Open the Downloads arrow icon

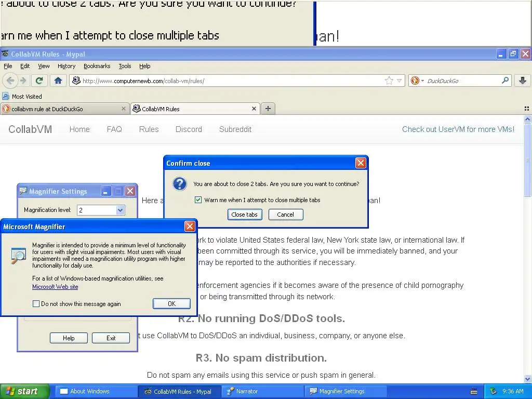(x=523, y=81)
